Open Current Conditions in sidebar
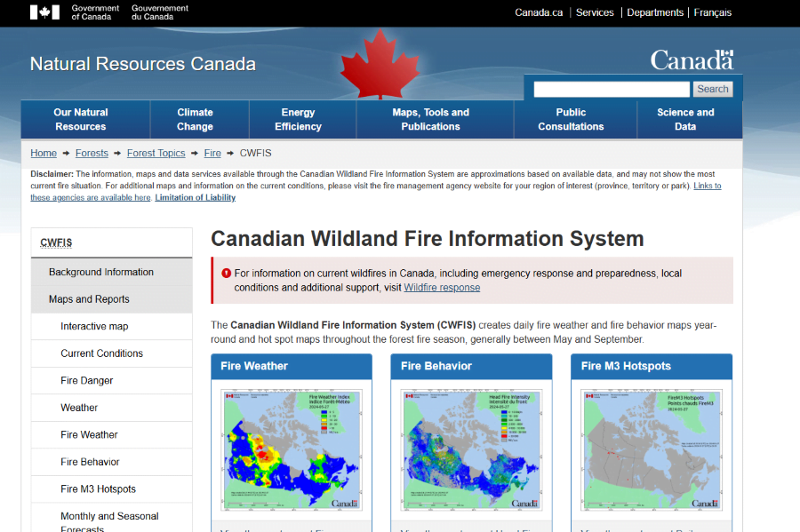Image resolution: width=800 pixels, height=532 pixels. coord(112,353)
